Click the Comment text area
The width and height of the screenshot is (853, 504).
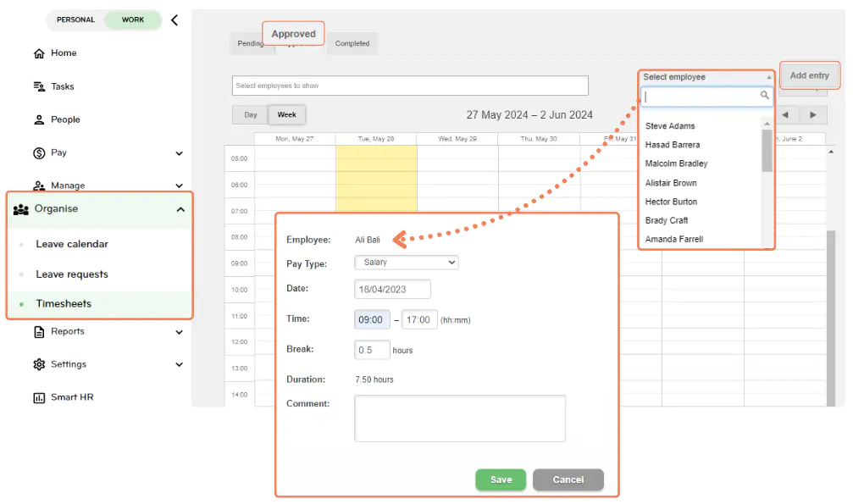[460, 418]
